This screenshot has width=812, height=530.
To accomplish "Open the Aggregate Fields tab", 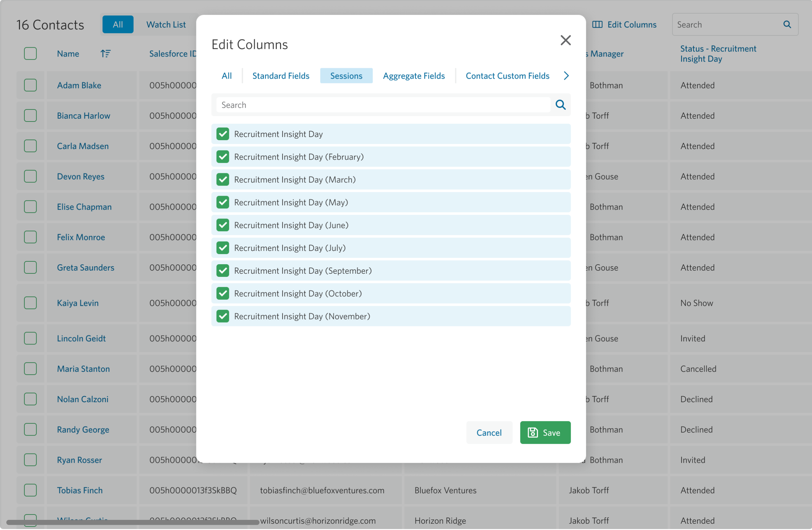I will tap(414, 75).
